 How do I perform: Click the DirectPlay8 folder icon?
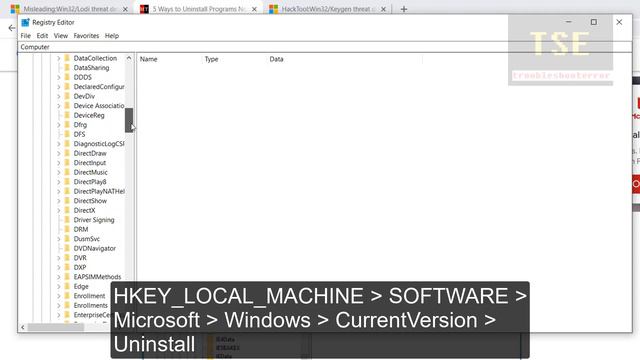[x=67, y=182]
